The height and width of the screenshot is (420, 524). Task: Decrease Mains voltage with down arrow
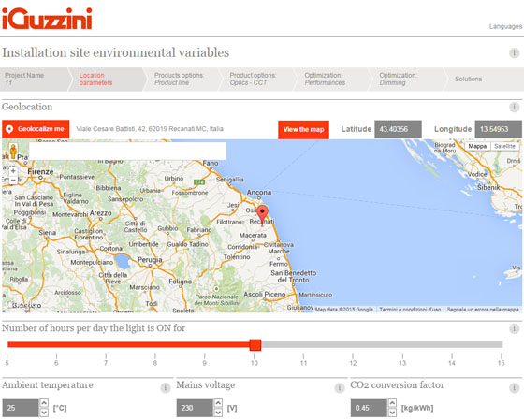218,413
